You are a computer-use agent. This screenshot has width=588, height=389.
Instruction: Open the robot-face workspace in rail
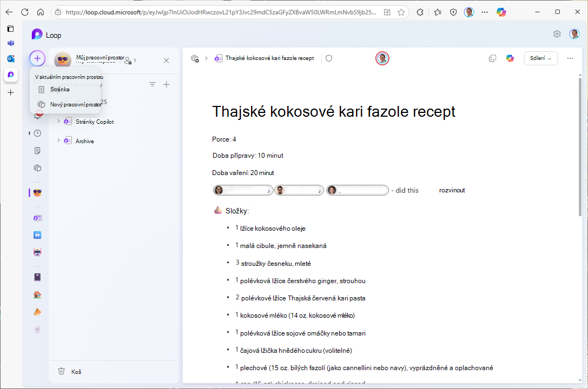coord(37,252)
